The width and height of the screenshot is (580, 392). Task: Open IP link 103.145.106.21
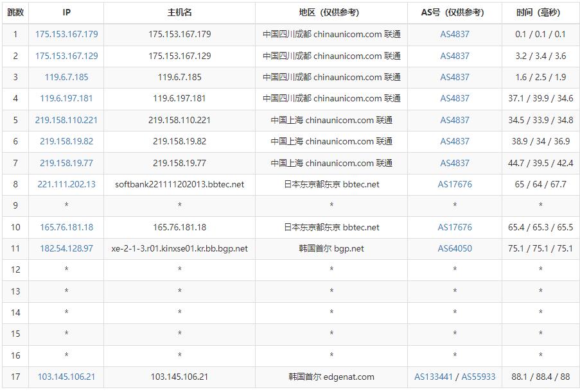coord(67,377)
